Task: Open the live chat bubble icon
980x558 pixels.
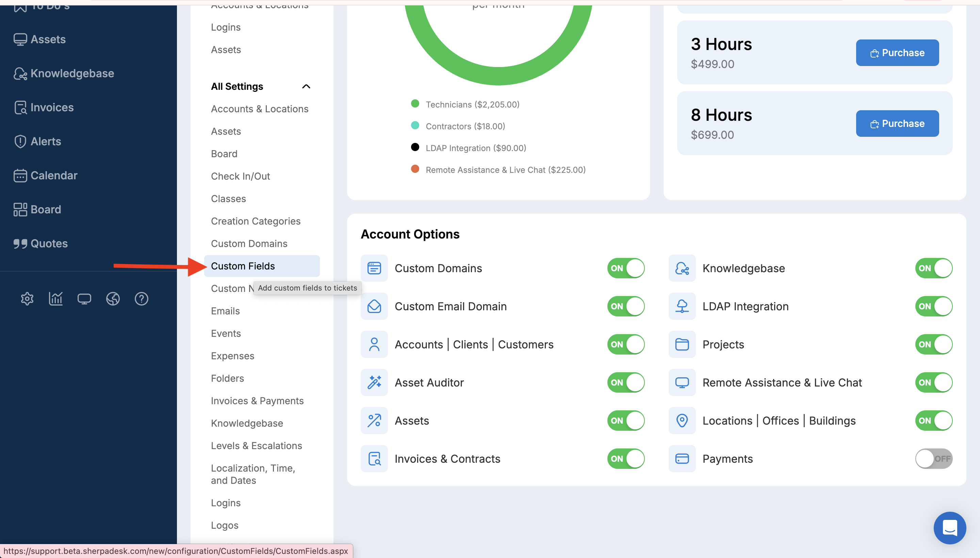Action: click(x=950, y=528)
